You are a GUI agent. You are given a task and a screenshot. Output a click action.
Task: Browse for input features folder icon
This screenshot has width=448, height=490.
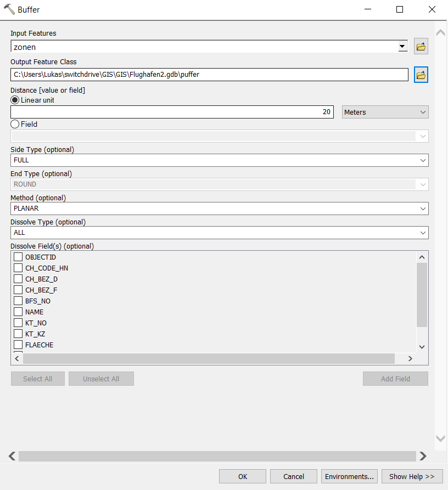[x=421, y=47]
